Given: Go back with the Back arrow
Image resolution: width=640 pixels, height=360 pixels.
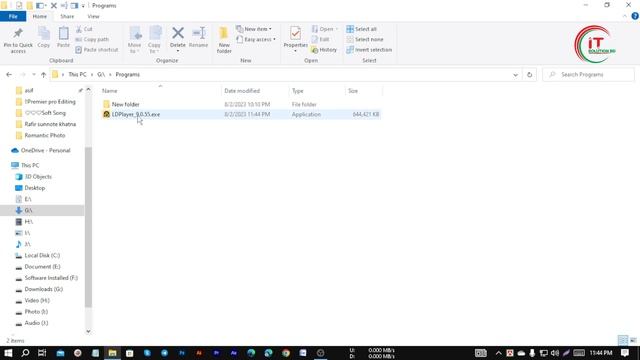Looking at the screenshot, I should [x=9, y=75].
